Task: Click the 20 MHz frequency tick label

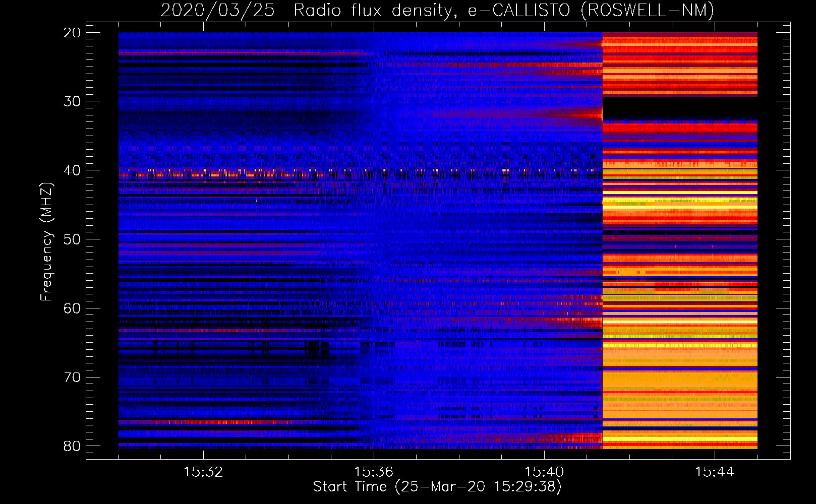Action: coord(72,33)
